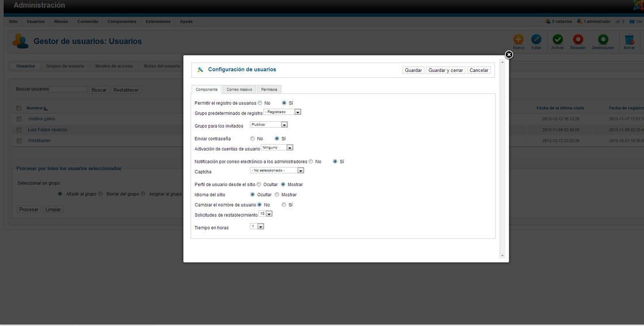This screenshot has height=326, width=644.
Task: Toggle the select-all checkbox beside Nombre
Action: [x=19, y=108]
